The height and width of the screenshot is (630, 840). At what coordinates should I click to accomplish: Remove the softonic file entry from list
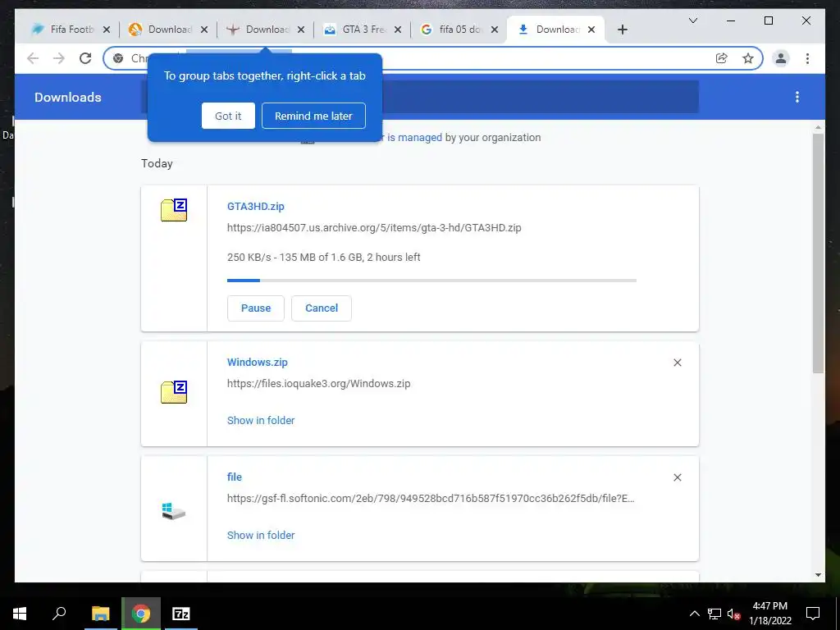(677, 477)
